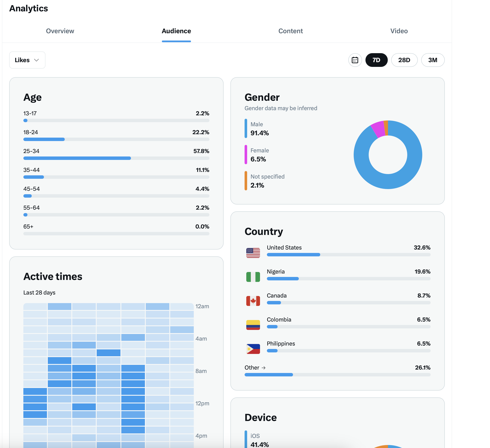The width and height of the screenshot is (490, 448).
Task: Click the Colombia flag icon
Action: click(x=253, y=325)
